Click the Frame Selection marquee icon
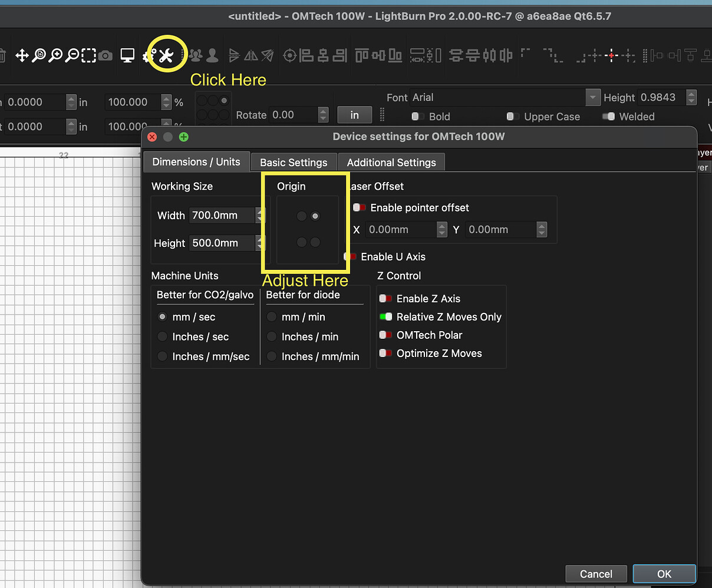The height and width of the screenshot is (588, 712). click(88, 55)
